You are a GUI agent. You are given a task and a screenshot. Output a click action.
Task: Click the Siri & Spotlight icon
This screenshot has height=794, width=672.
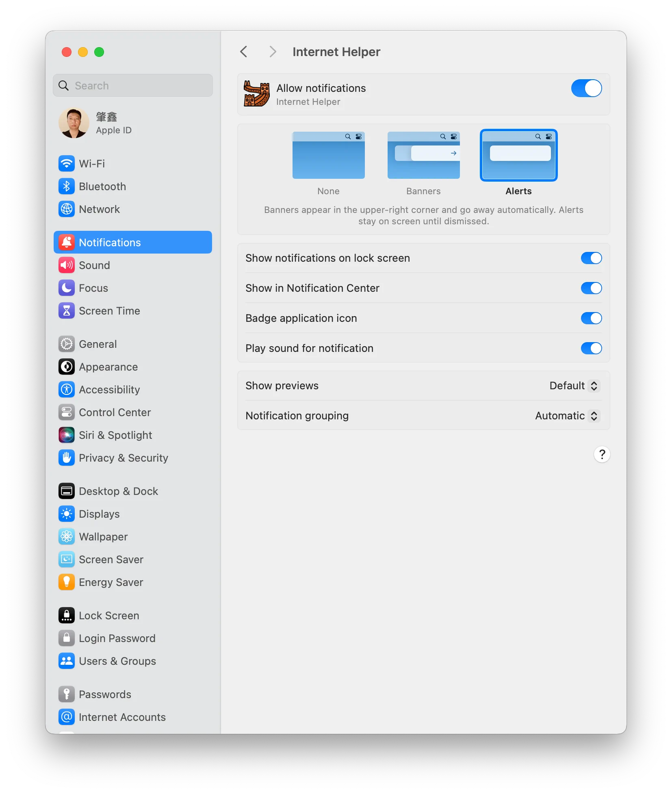(x=67, y=435)
